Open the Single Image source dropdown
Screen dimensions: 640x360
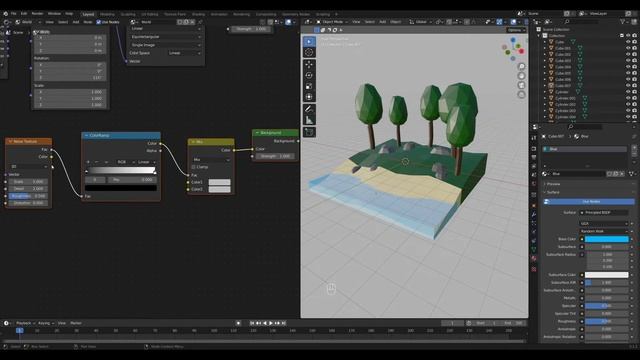click(x=165, y=45)
